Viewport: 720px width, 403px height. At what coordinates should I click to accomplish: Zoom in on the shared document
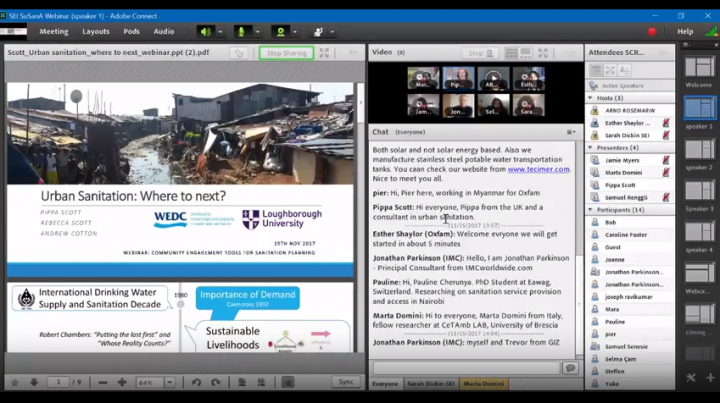122,382
